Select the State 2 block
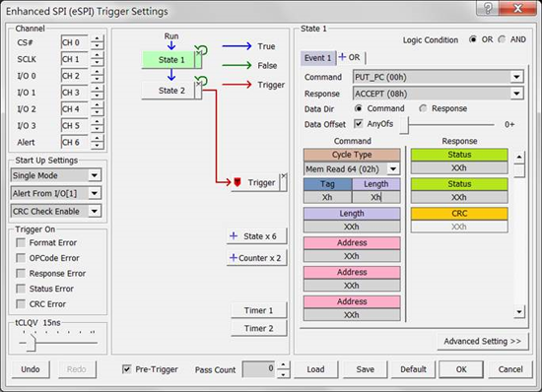Image resolution: width=542 pixels, height=392 pixels. pos(169,91)
